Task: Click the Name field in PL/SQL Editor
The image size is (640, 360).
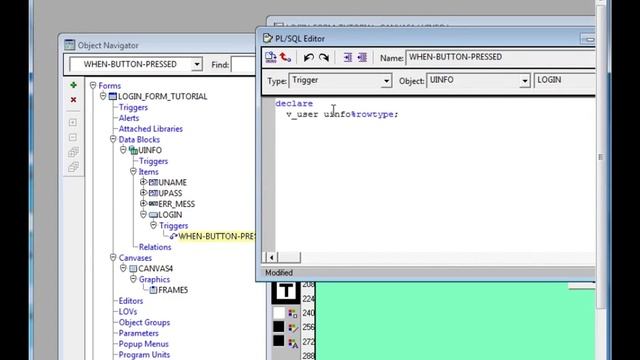Action: 500,58
